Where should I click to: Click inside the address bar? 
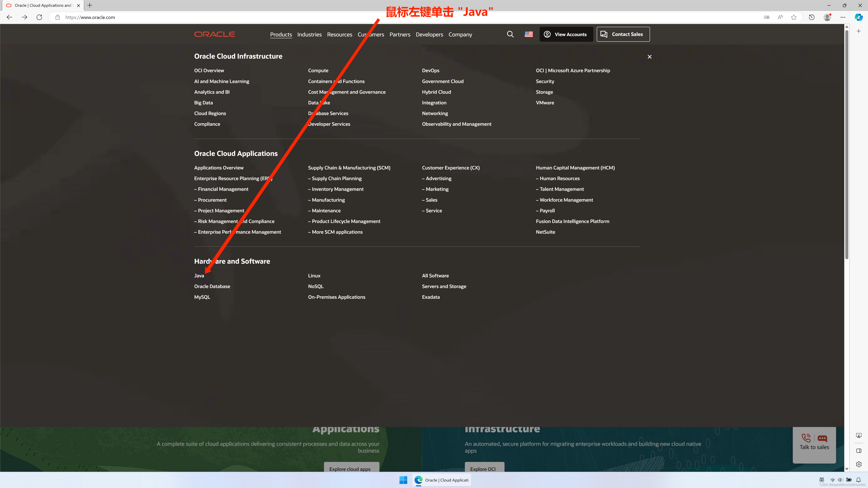(202, 17)
